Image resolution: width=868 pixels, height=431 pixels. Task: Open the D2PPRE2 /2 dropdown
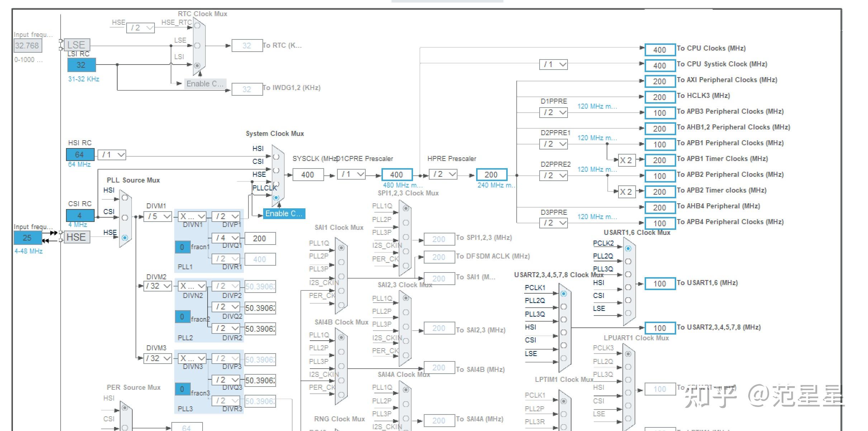[554, 176]
